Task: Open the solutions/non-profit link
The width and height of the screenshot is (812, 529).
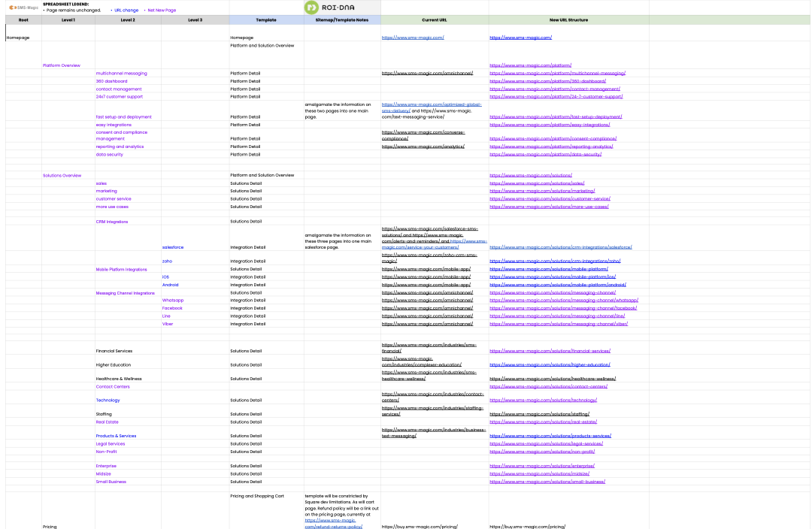Action: 542,452
